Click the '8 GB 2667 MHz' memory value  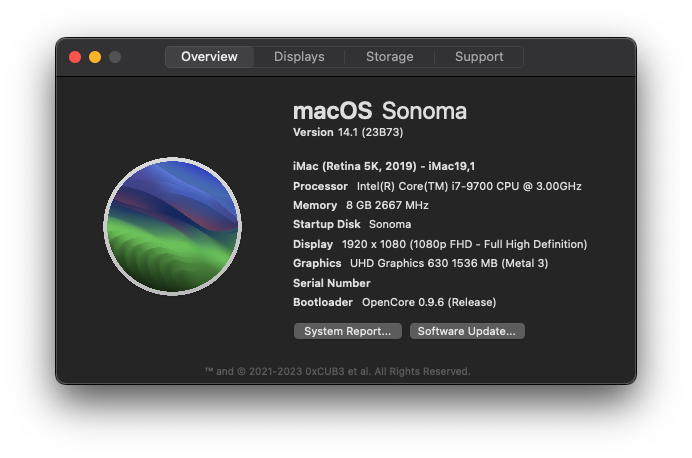(x=387, y=205)
